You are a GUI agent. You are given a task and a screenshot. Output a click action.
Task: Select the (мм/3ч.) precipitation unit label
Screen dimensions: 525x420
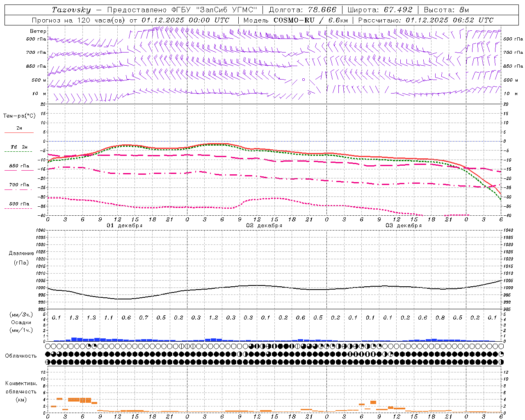pyautogui.click(x=21, y=315)
